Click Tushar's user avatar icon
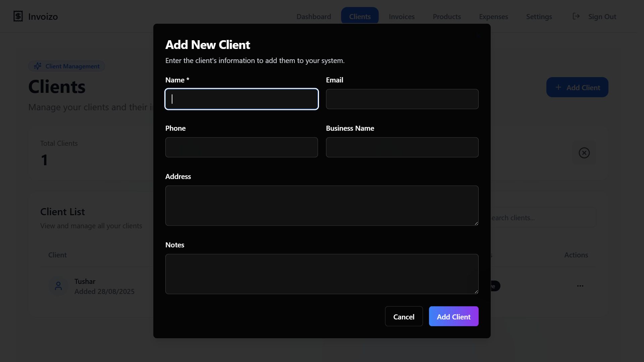 tap(58, 286)
